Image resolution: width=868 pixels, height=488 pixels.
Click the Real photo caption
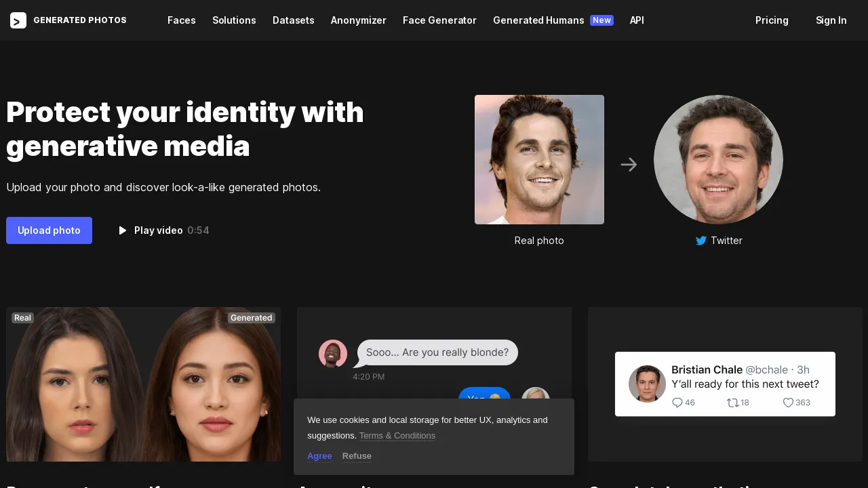pos(539,241)
